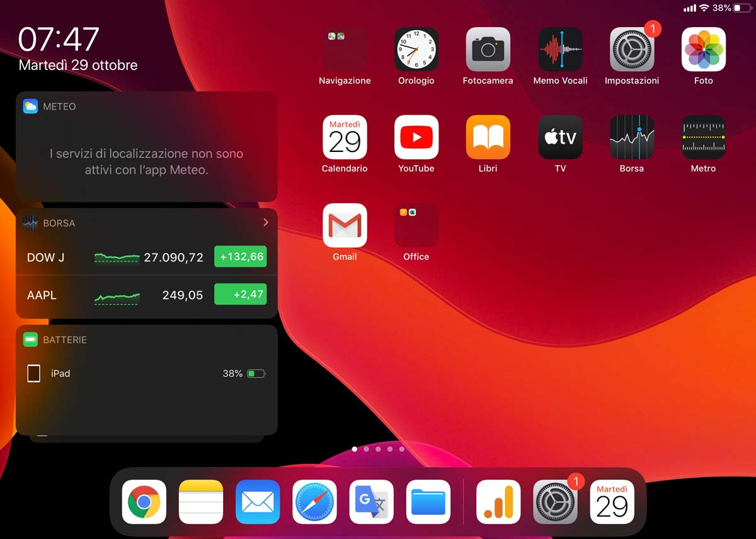Open Notes from the dock
The image size is (756, 539).
[201, 502]
